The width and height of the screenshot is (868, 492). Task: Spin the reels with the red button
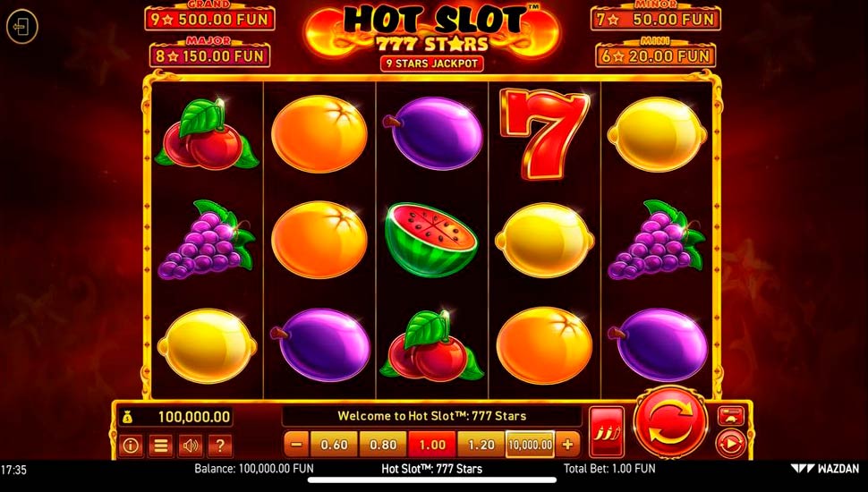(670, 424)
